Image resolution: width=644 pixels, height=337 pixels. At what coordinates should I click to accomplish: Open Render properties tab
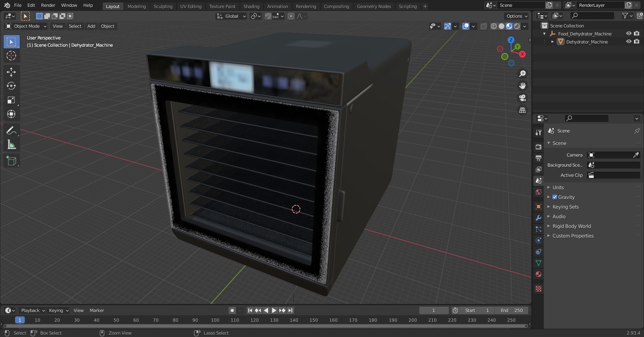[539, 147]
